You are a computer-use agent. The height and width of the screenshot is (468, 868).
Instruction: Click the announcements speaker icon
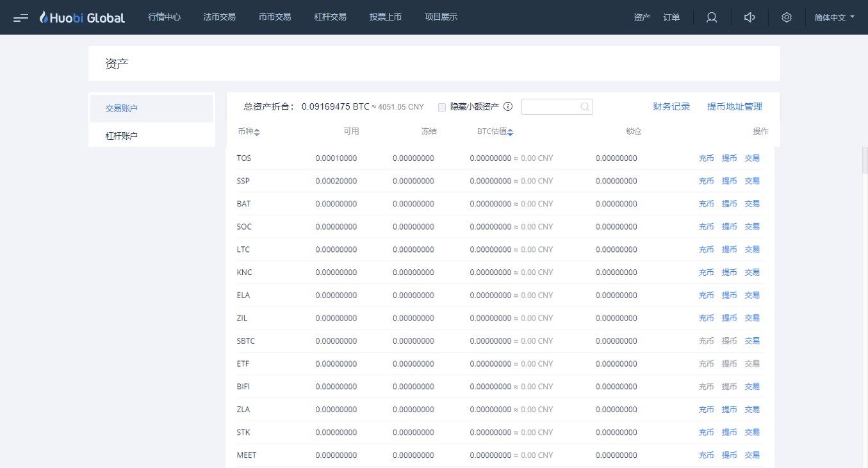(749, 17)
